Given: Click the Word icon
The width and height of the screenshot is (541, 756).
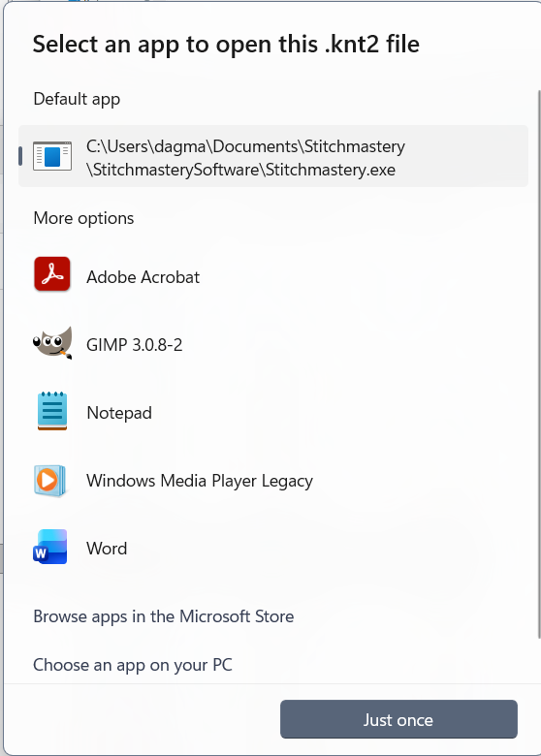Looking at the screenshot, I should 50,547.
